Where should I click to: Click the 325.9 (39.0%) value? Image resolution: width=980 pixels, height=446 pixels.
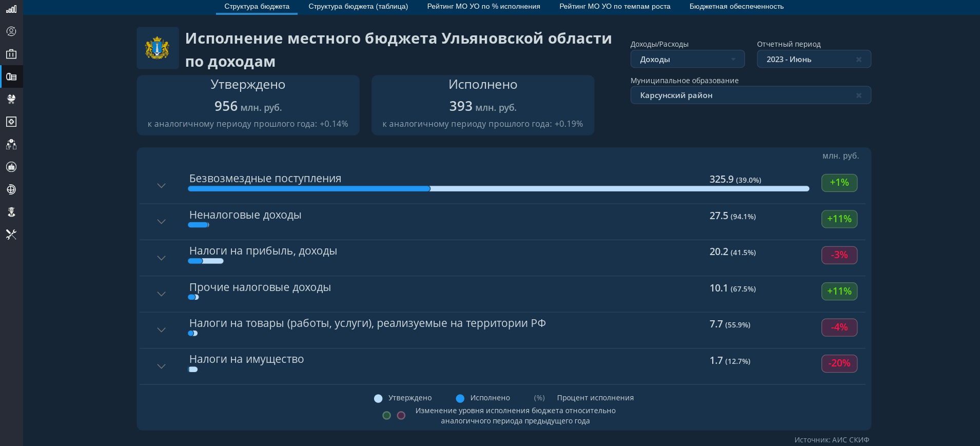click(735, 180)
